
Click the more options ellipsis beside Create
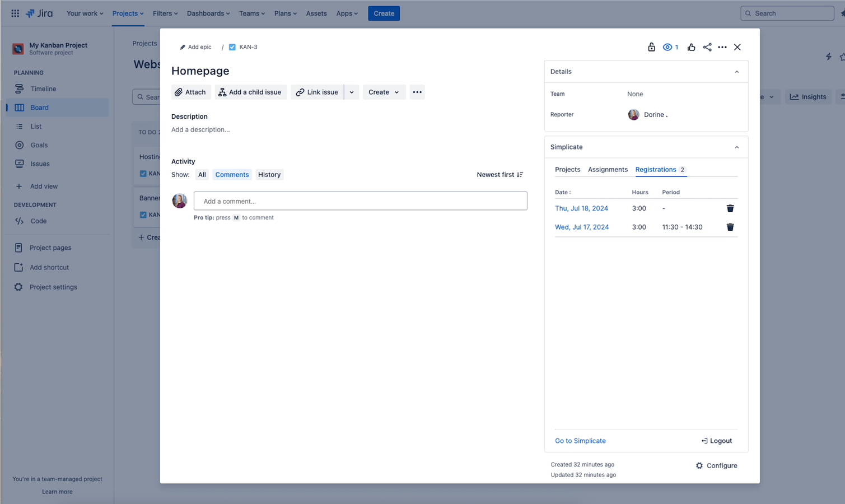point(417,92)
